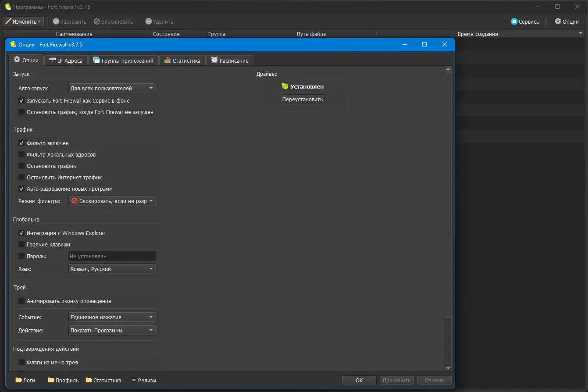Sort by Путь файла column header

click(311, 34)
